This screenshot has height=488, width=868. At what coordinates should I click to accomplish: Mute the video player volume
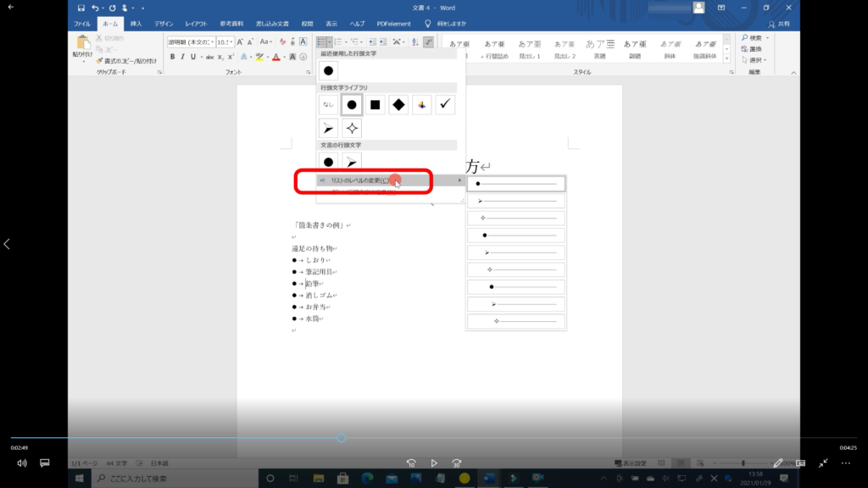point(22,463)
